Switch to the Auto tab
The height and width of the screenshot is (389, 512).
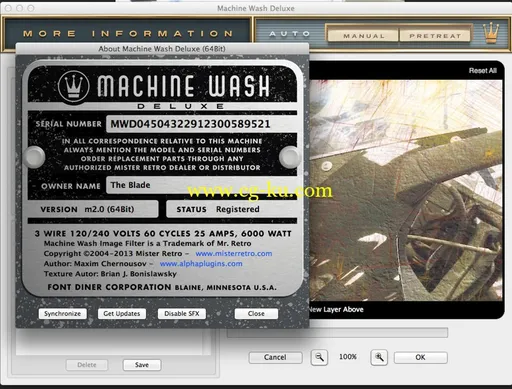click(290, 34)
